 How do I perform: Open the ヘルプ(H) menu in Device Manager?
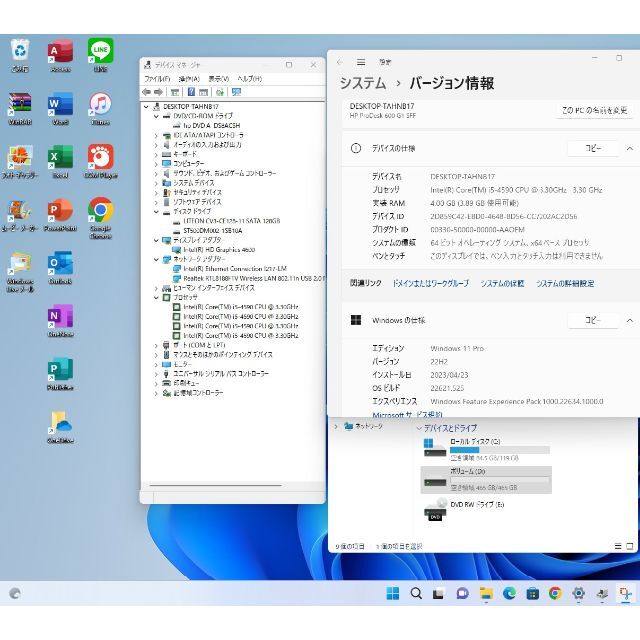[x=249, y=79]
